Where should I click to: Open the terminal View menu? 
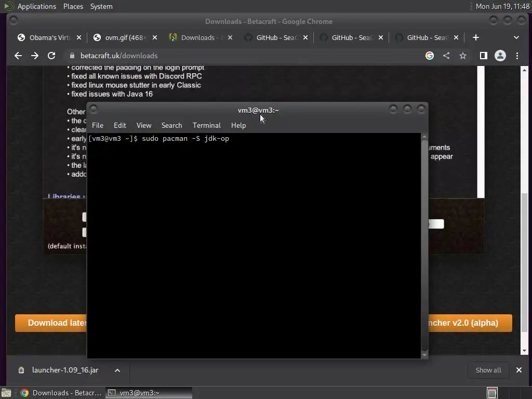tap(144, 125)
